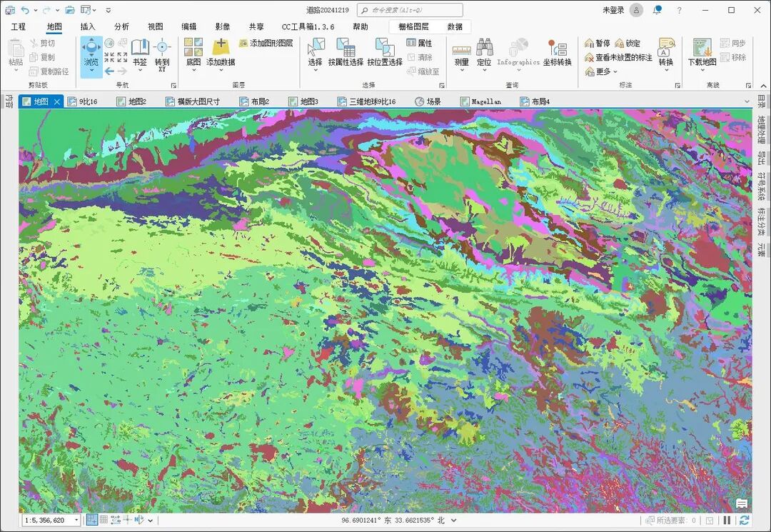The image size is (771, 532).
Task: Switch to the Magellan map tab
Action: tap(481, 101)
